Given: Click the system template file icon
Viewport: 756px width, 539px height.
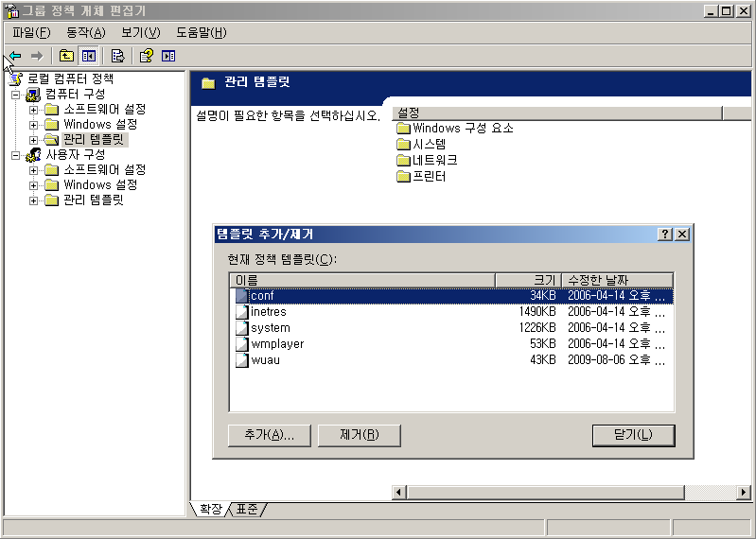Looking at the screenshot, I should (241, 328).
